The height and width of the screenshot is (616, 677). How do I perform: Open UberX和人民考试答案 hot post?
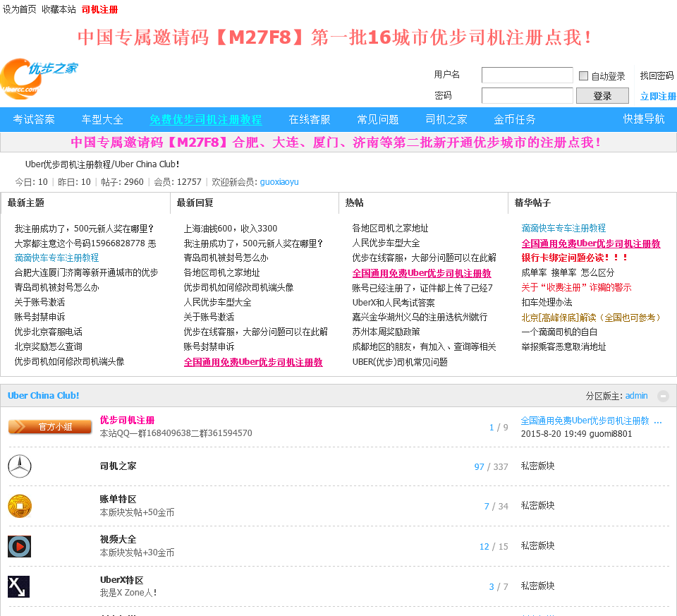tap(394, 303)
